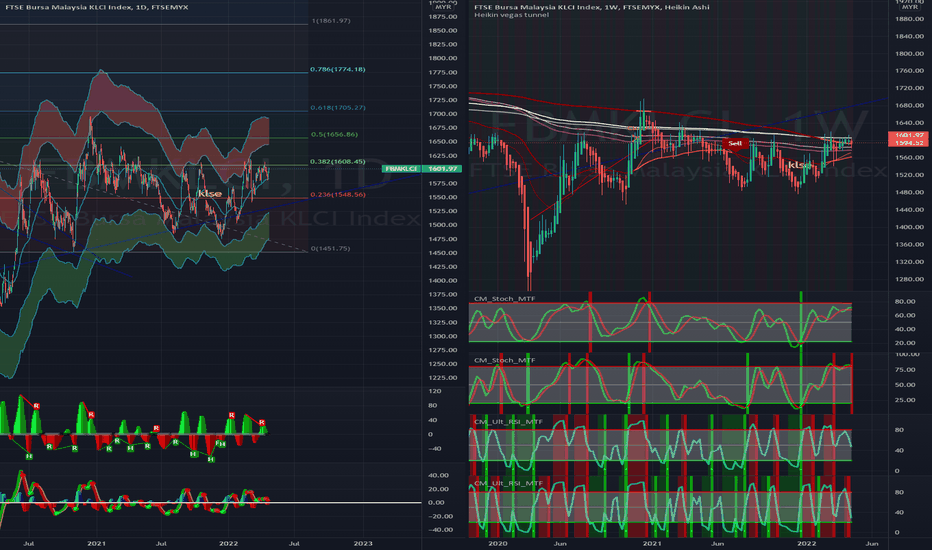Select the second CM_Ult_RSI_MTF indicator label
The width and height of the screenshot is (932, 550).
point(508,483)
